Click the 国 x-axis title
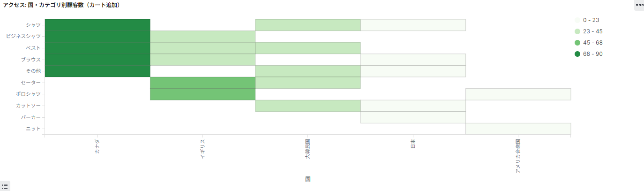 pyautogui.click(x=308, y=179)
